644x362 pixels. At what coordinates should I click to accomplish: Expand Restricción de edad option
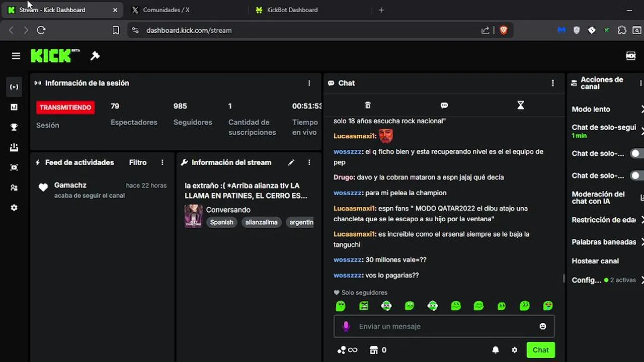pos(608,220)
